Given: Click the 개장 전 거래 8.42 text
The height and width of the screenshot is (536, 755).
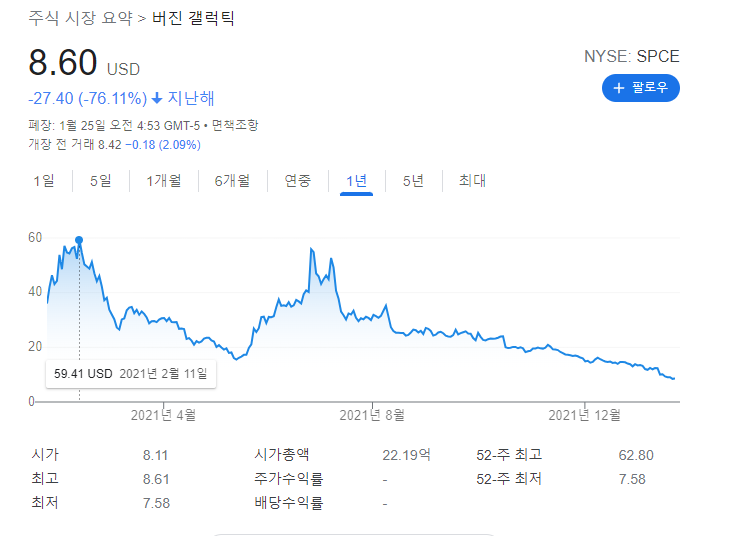Looking at the screenshot, I should 75,144.
